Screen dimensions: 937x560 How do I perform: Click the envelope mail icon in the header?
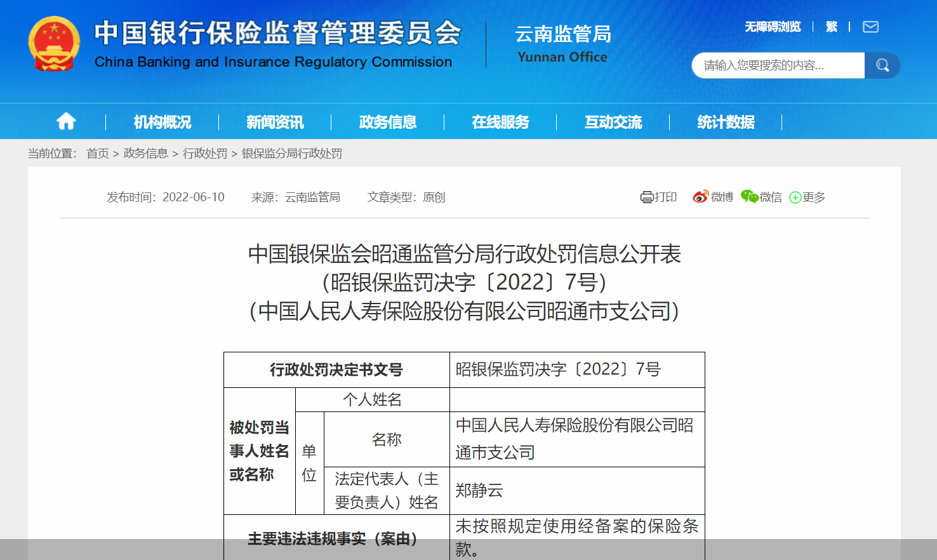coord(870,27)
